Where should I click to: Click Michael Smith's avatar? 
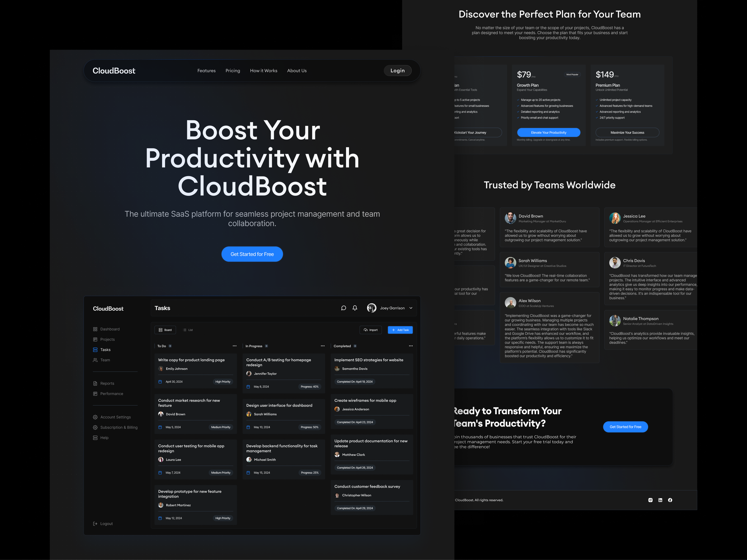[249, 460]
